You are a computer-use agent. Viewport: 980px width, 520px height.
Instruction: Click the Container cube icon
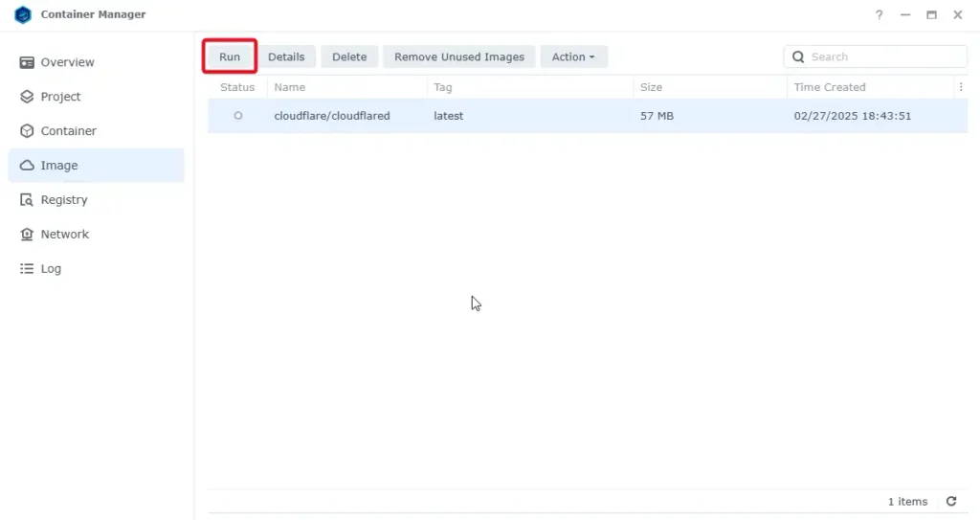[27, 131]
